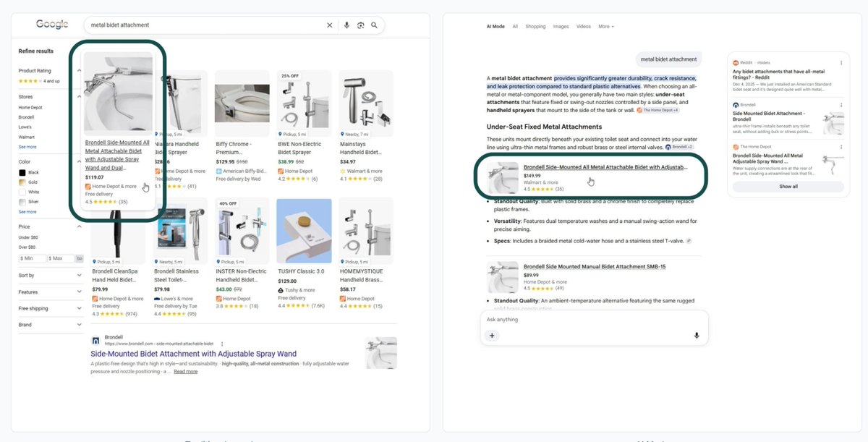The image size is (868, 442).
Task: Open the More dropdown in AI Mode tabs
Action: click(606, 27)
